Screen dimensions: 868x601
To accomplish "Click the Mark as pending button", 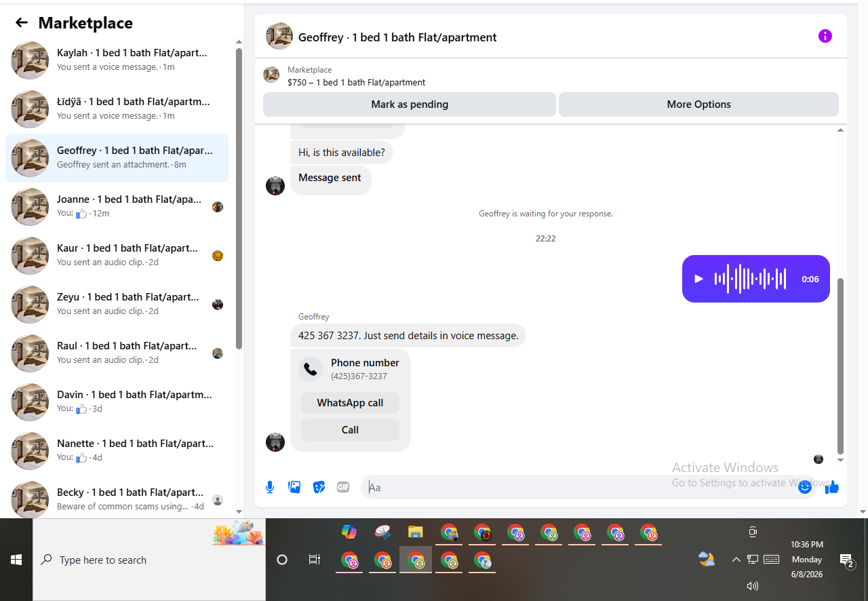I will pos(410,104).
